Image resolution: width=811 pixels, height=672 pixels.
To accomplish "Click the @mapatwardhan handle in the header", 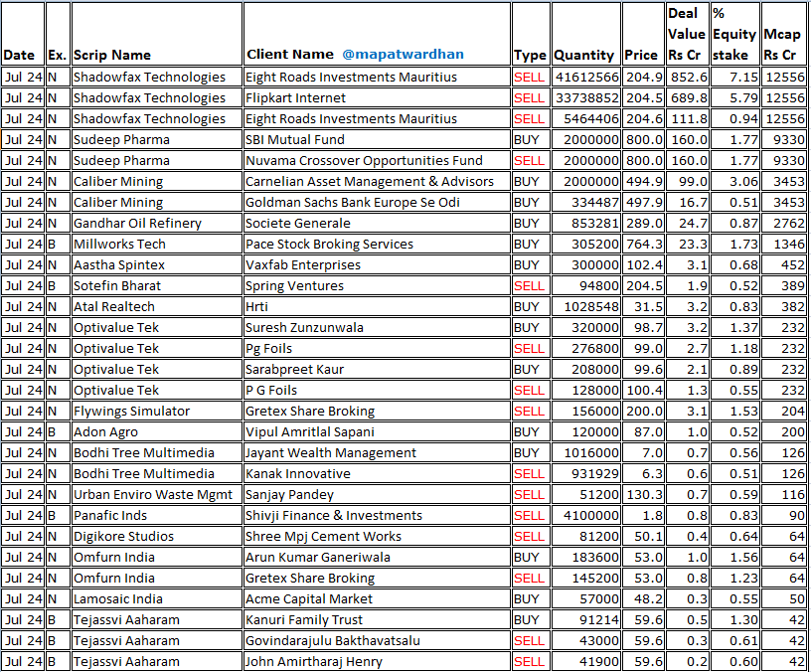I will pos(403,54).
